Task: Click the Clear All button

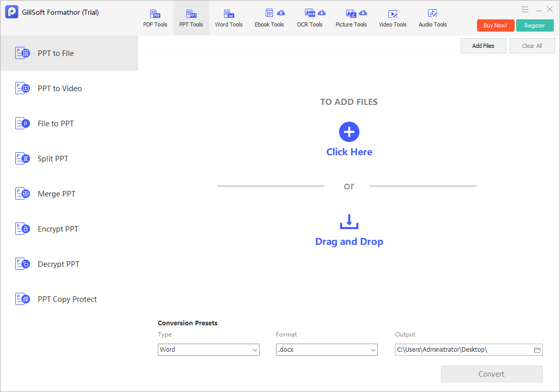Action: pos(532,46)
